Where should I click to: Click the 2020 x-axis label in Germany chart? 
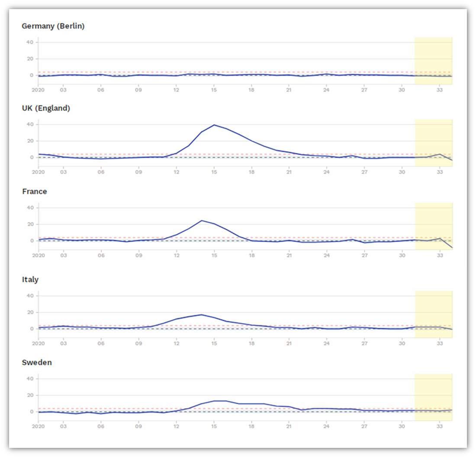(39, 90)
